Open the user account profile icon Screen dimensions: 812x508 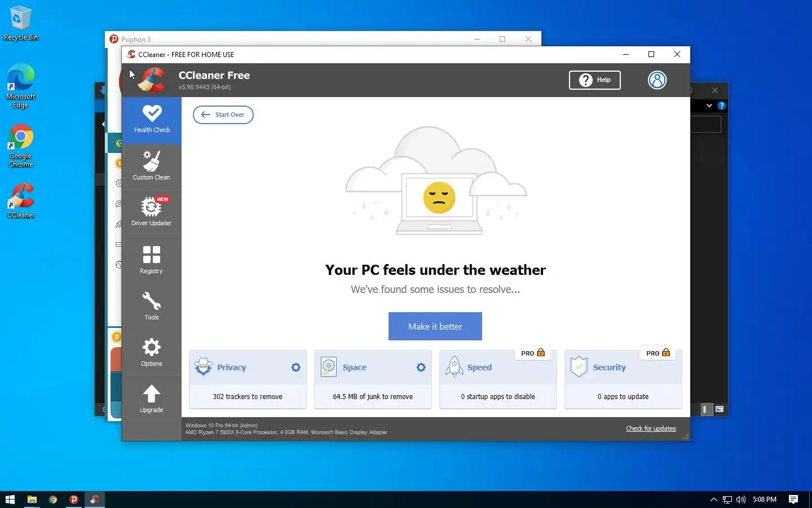(x=657, y=80)
